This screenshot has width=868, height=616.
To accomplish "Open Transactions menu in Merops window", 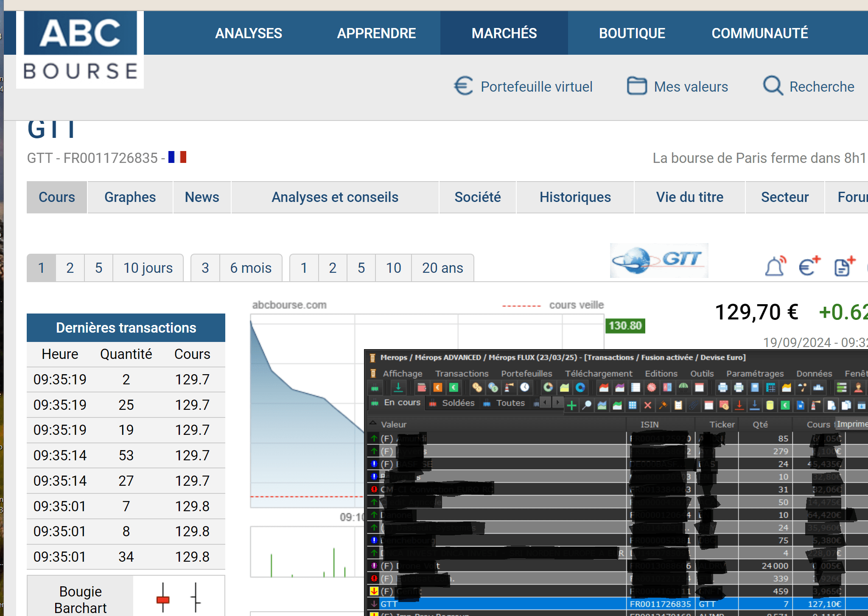I will (462, 373).
